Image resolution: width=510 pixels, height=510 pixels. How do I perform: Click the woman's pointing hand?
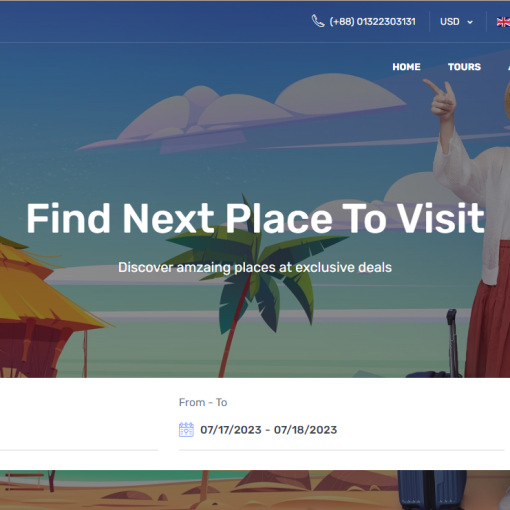point(442,98)
